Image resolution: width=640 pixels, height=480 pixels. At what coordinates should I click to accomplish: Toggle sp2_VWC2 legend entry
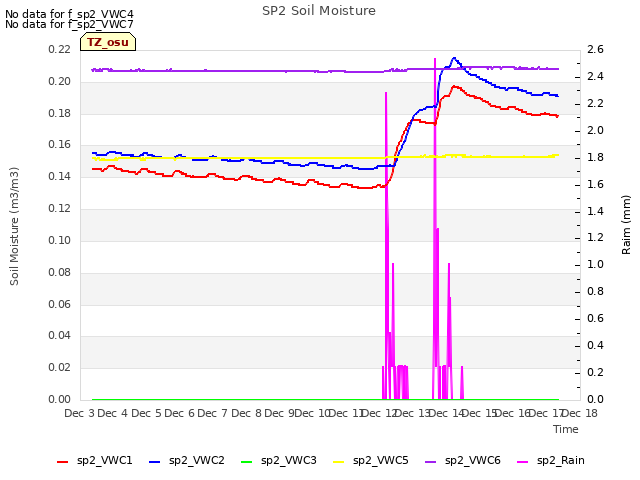click(x=187, y=461)
